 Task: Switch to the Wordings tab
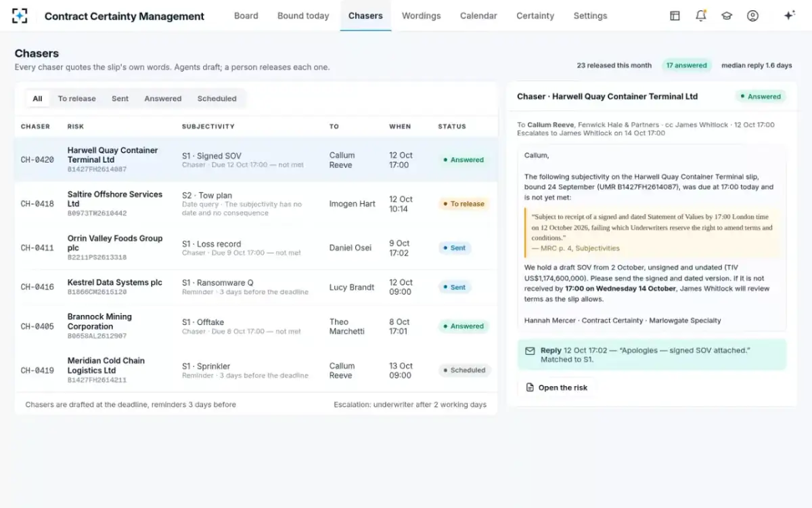[421, 16]
